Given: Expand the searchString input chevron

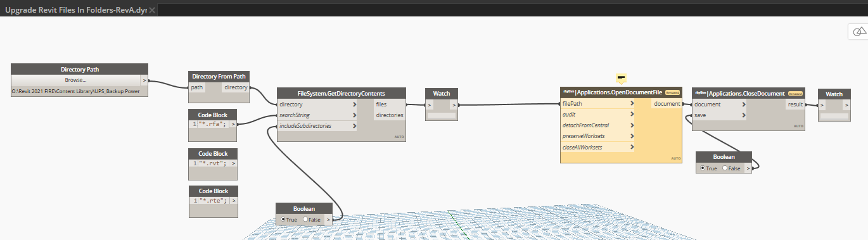Looking at the screenshot, I should 354,115.
